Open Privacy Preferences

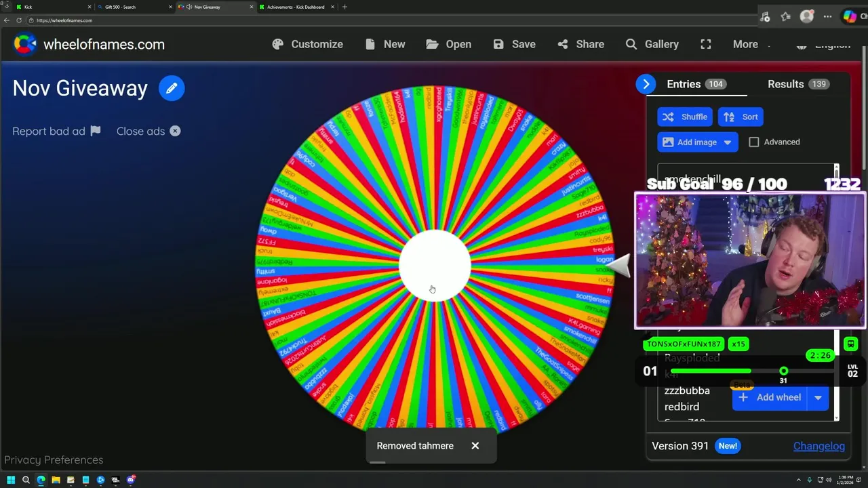click(54, 460)
